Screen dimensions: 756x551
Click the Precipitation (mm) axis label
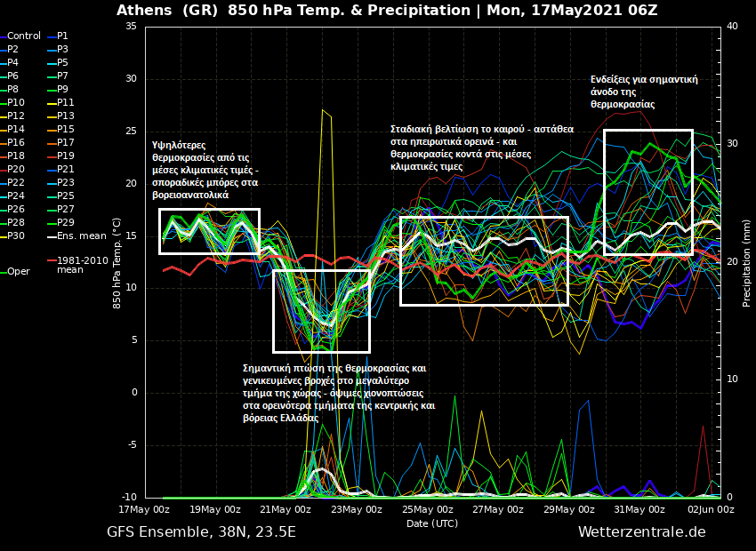(747, 263)
